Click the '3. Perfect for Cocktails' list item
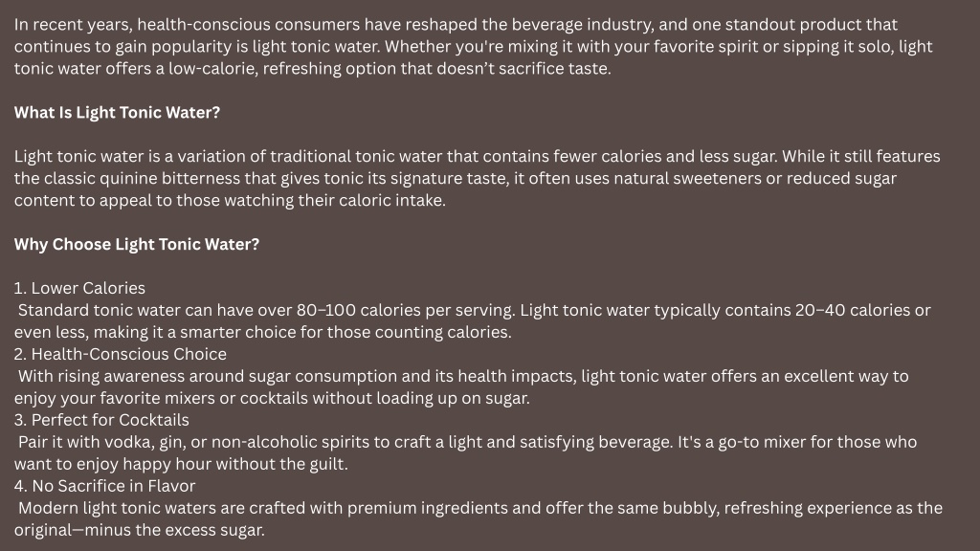This screenshot has width=980, height=551. coord(101,420)
